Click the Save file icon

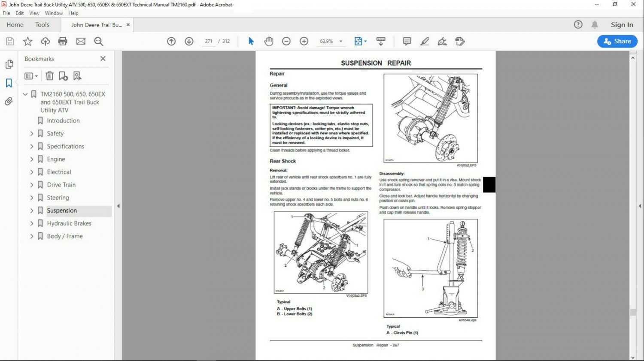click(x=10, y=42)
